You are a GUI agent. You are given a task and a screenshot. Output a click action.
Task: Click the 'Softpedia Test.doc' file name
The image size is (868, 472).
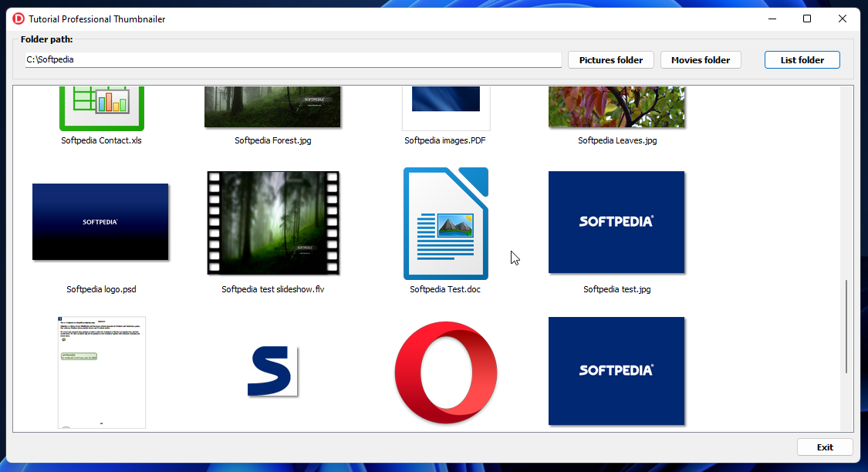[x=445, y=289]
